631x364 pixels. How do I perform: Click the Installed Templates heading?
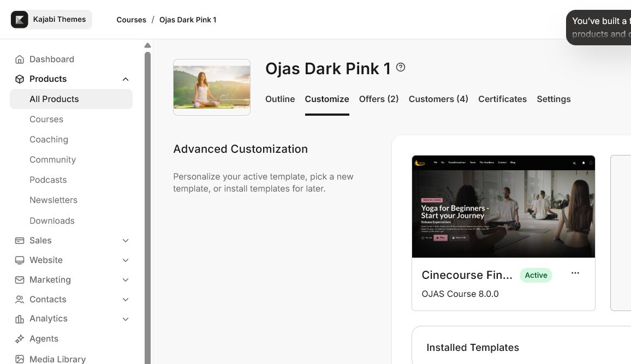point(473,348)
